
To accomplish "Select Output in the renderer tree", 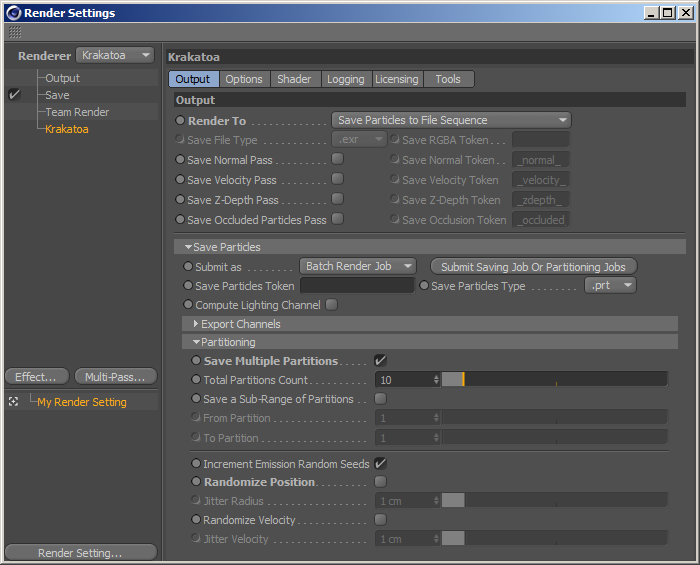I will pyautogui.click(x=62, y=78).
